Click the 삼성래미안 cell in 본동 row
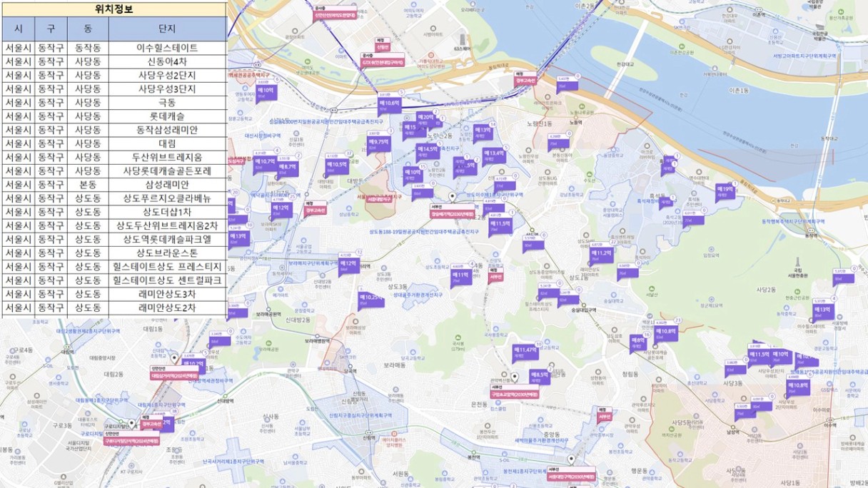 tap(167, 184)
